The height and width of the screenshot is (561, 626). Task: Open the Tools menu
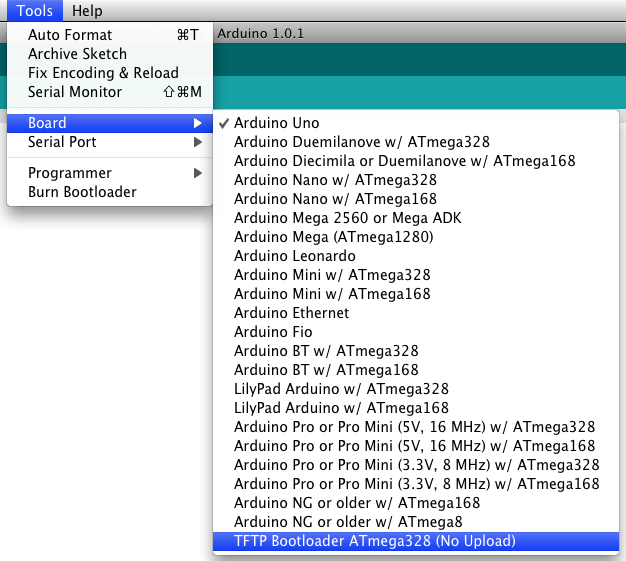pyautogui.click(x=35, y=10)
